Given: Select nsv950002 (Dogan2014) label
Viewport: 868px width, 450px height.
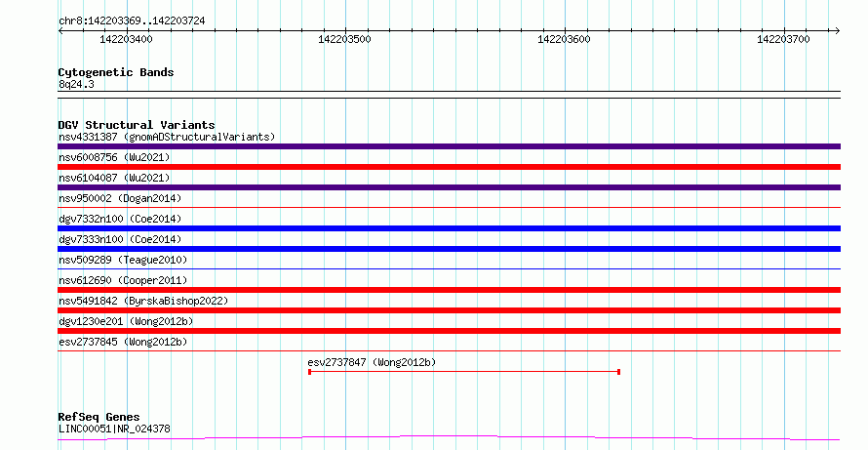Looking at the screenshot, I should 120,198.
